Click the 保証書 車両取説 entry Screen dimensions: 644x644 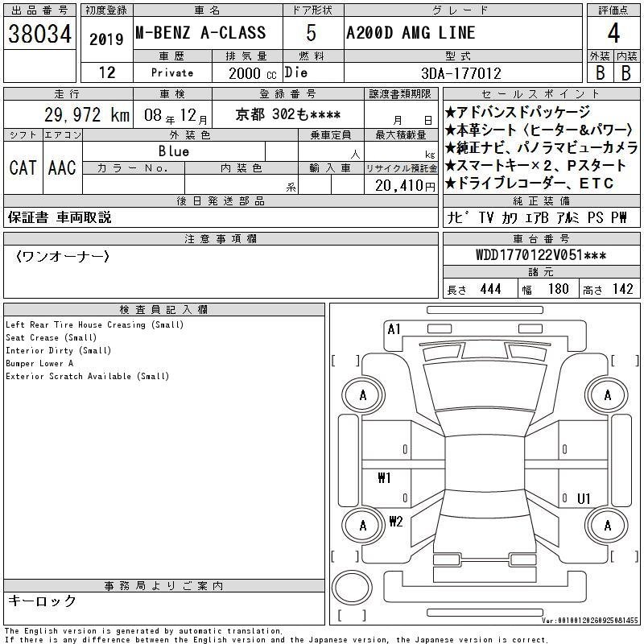[x=60, y=217]
